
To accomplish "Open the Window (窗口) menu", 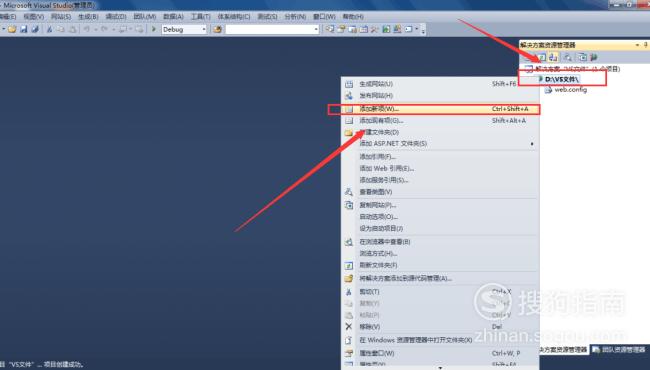I will click(324, 17).
